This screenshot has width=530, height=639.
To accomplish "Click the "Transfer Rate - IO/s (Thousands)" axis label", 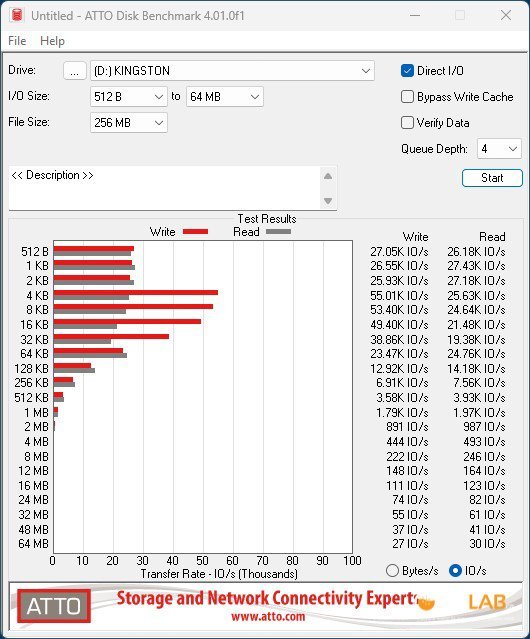I will [x=219, y=574].
